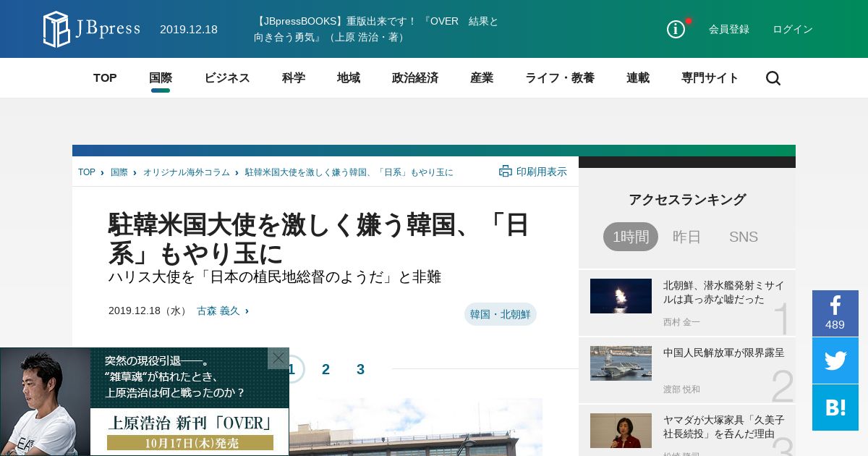Close the OVER book advertisement
This screenshot has width=868, height=456.
[x=278, y=358]
